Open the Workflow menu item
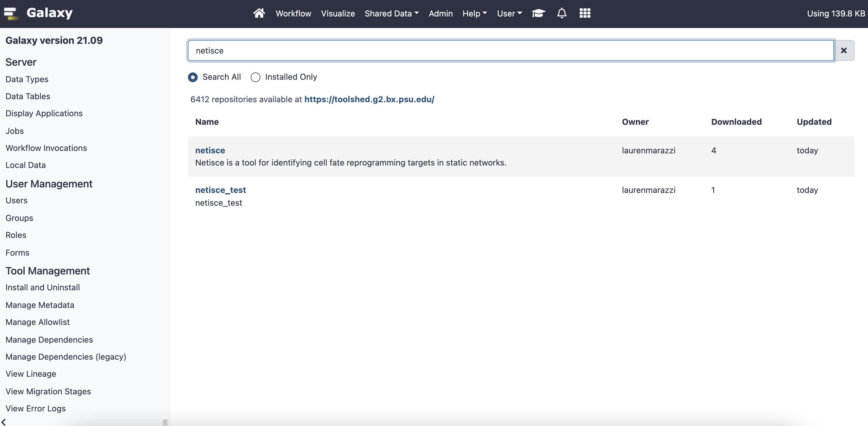868x426 pixels. [x=293, y=13]
